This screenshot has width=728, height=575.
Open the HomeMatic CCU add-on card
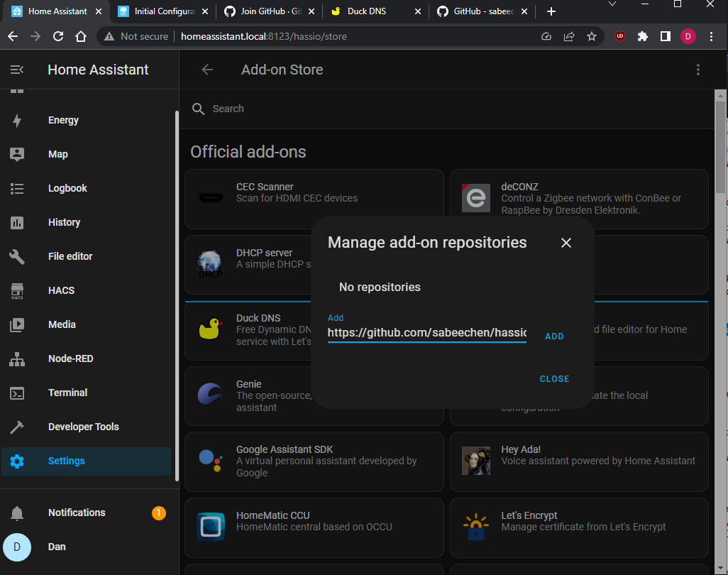click(x=314, y=527)
